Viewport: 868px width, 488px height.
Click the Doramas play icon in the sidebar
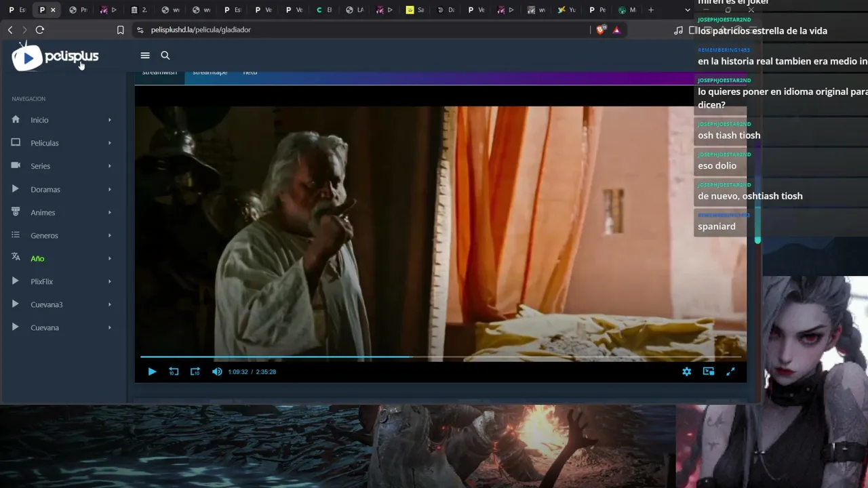tap(16, 188)
